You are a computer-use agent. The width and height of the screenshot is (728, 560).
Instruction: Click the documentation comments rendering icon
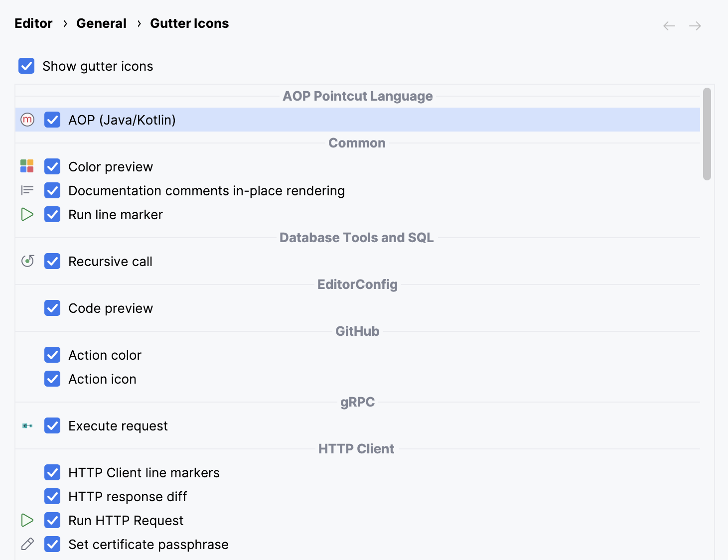click(x=27, y=190)
